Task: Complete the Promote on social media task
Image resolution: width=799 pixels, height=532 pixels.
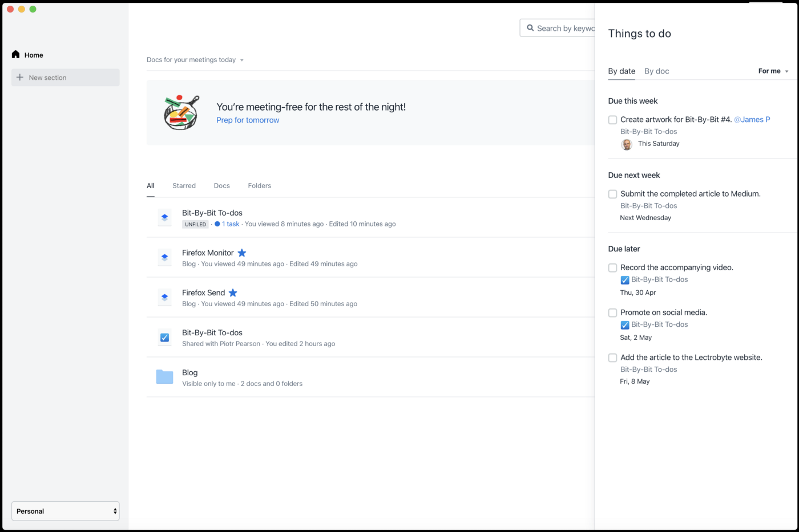Action: 612,312
